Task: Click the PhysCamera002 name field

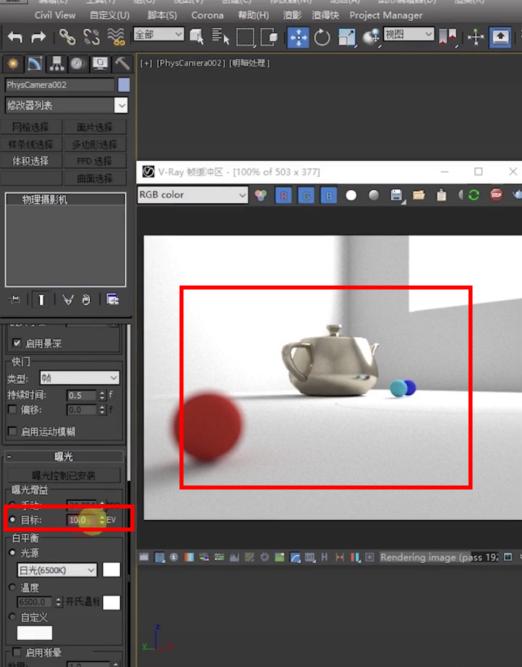Action: tap(60, 85)
